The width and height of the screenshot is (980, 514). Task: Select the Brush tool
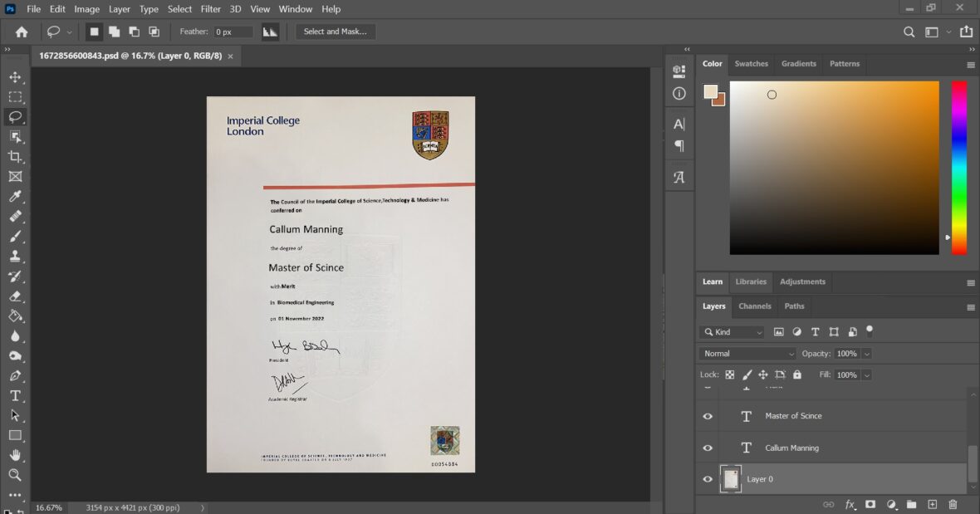click(15, 237)
